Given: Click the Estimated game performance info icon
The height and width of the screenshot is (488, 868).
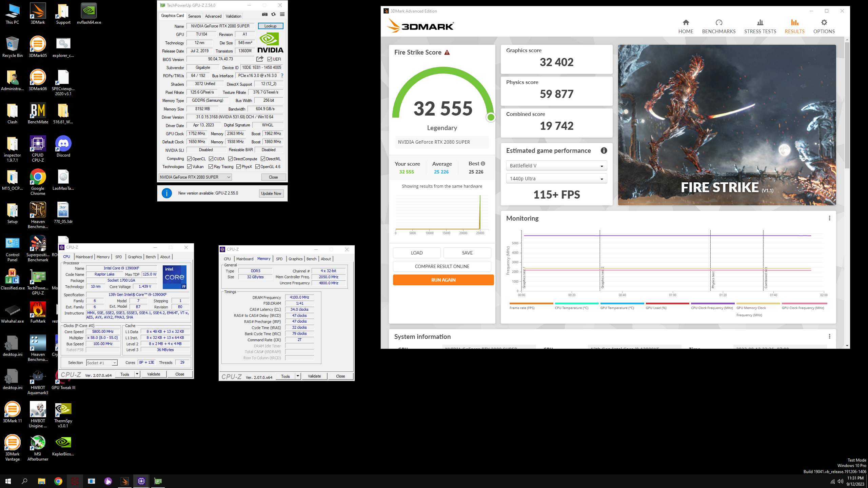Looking at the screenshot, I should [604, 151].
